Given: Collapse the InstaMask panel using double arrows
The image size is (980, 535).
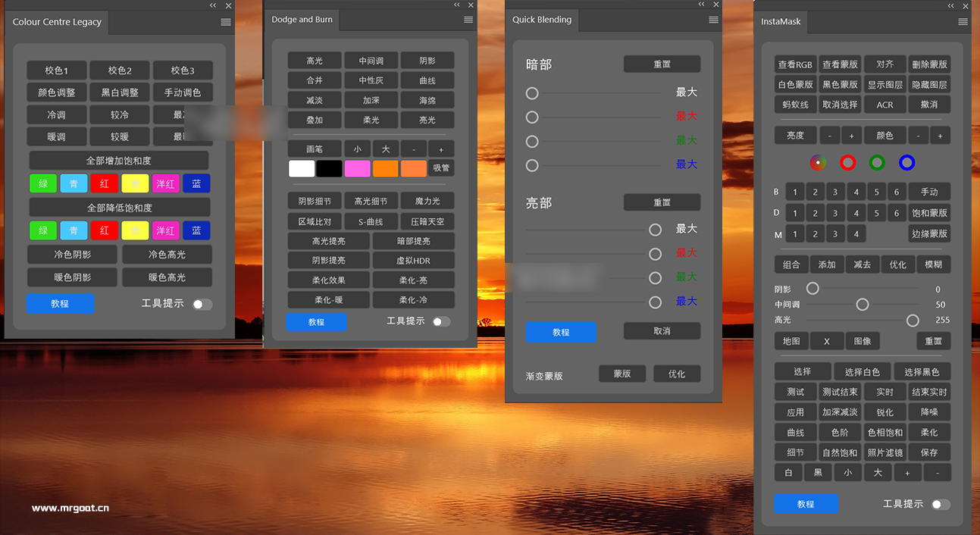Looking at the screenshot, I should (951, 6).
